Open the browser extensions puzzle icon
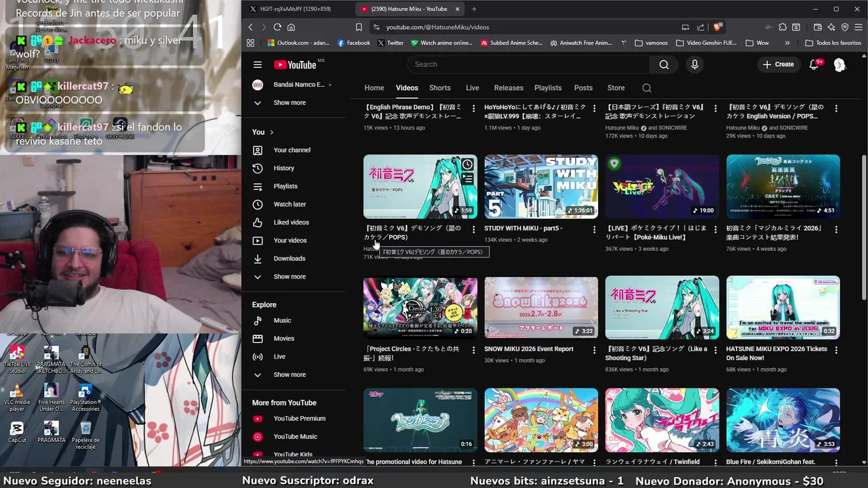 (783, 27)
